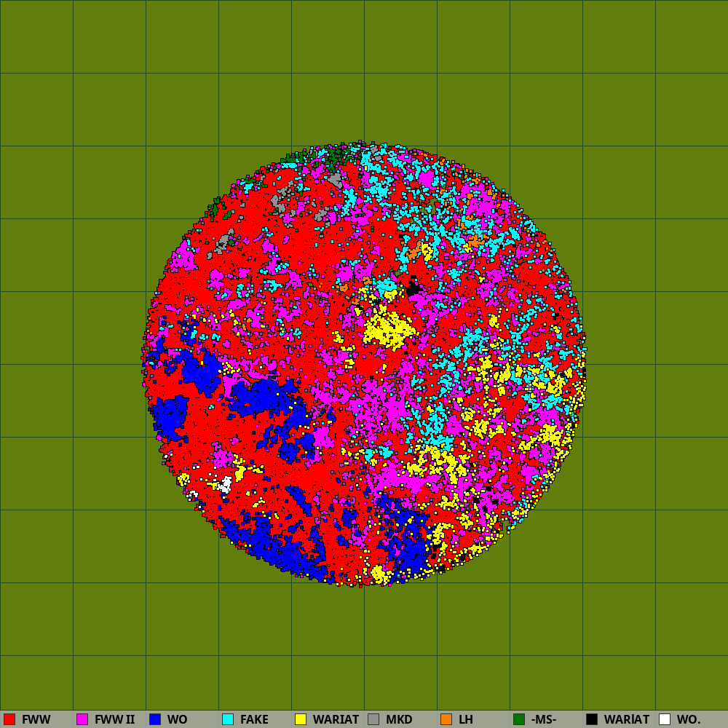Click the red FWW legend swatch

coord(9,719)
